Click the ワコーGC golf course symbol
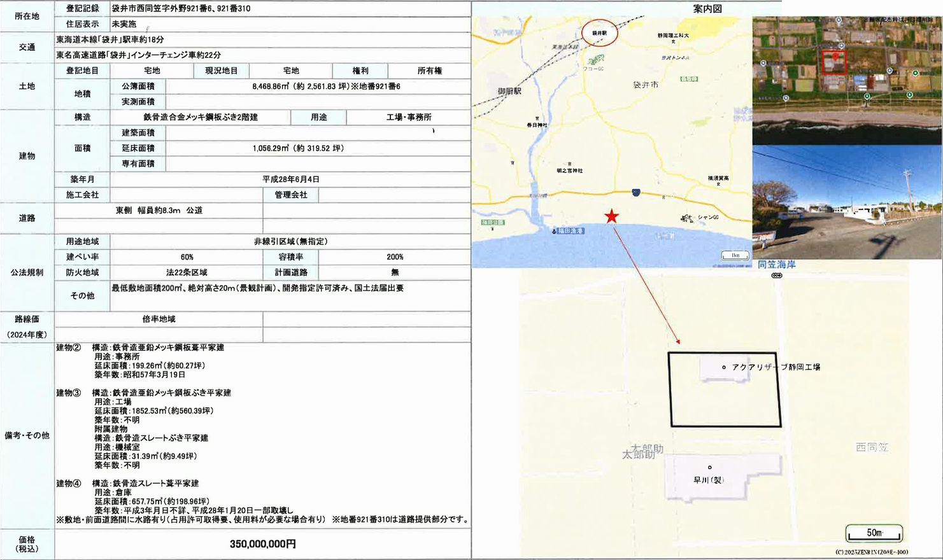 595,60
